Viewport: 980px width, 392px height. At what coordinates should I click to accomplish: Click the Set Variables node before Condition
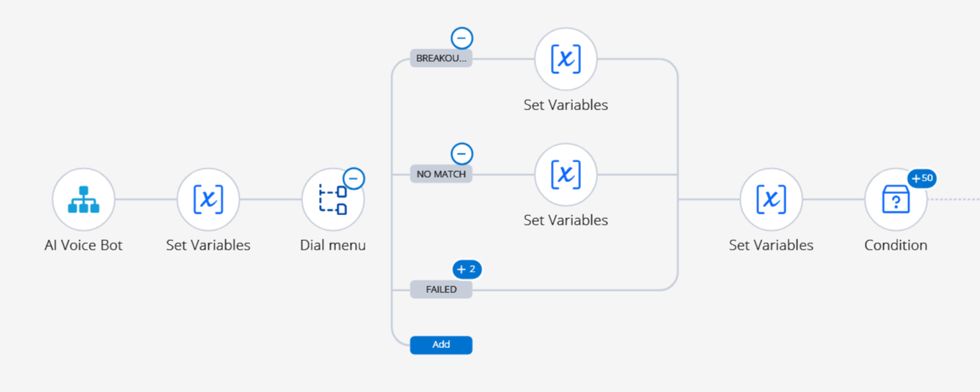pyautogui.click(x=771, y=199)
